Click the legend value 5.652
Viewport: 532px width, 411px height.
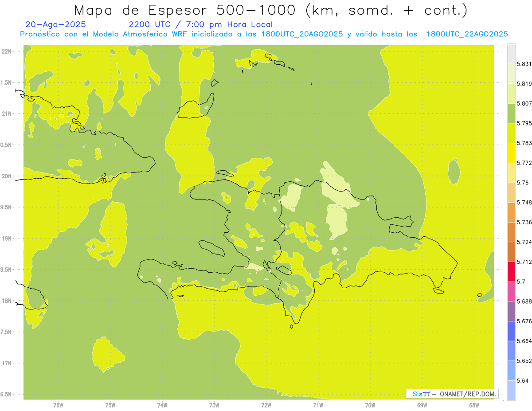point(524,361)
